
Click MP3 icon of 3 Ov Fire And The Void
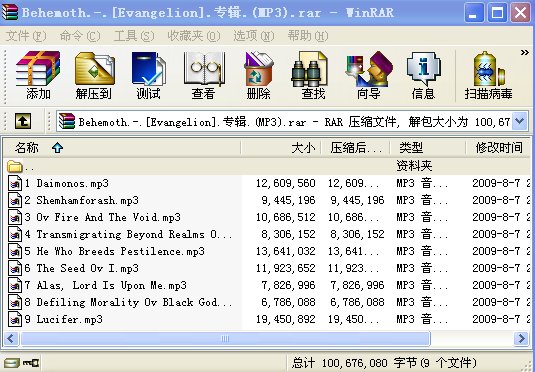pyautogui.click(x=15, y=217)
